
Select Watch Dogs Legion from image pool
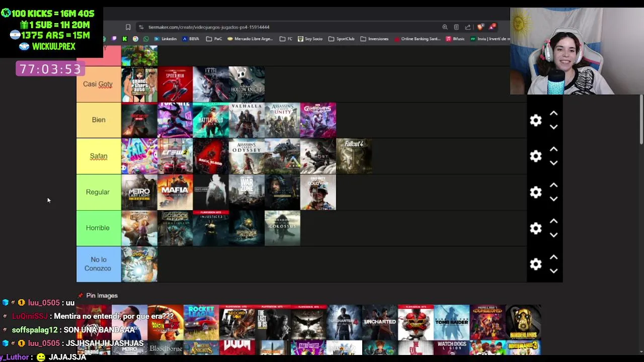(452, 348)
